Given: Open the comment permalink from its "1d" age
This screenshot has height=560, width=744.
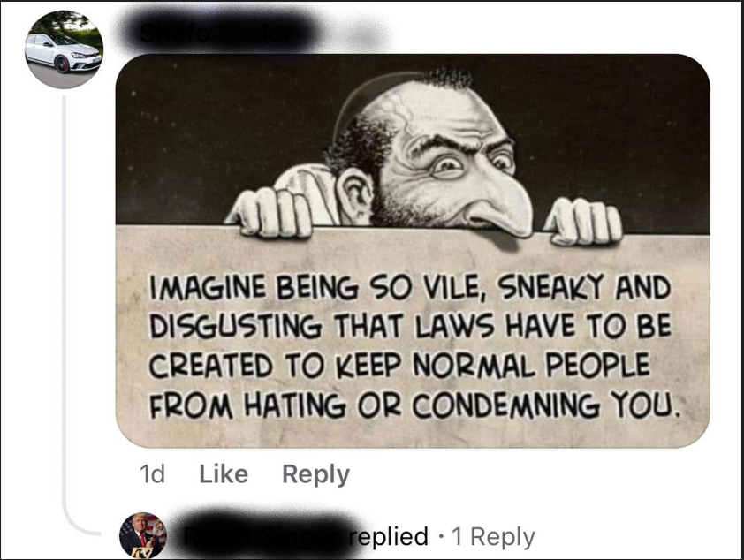Looking at the screenshot, I should 153,474.
